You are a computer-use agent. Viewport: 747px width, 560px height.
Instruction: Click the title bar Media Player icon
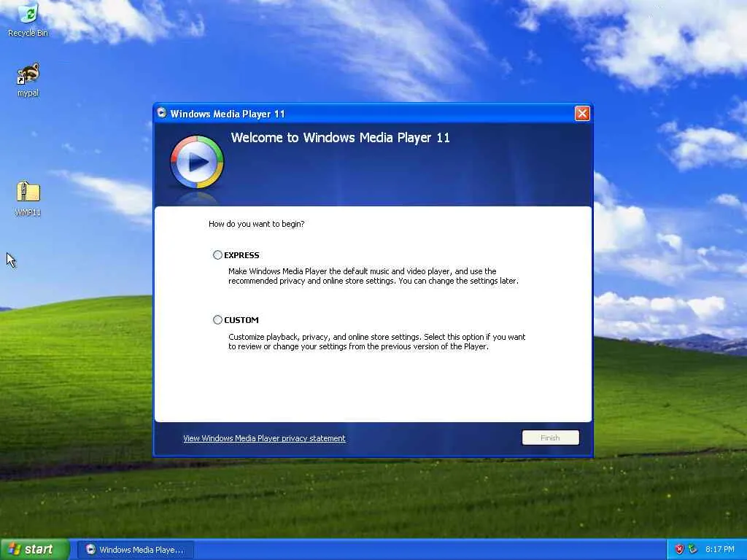tap(161, 113)
